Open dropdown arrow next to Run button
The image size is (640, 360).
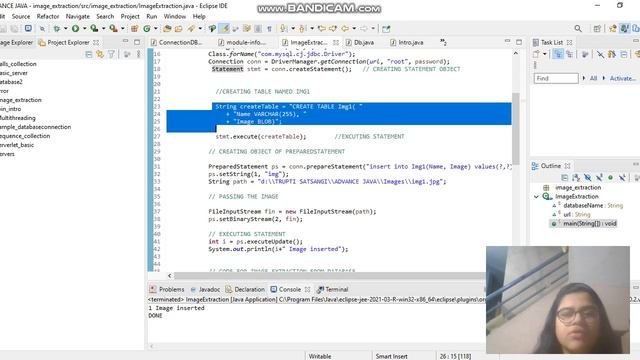tap(84, 29)
